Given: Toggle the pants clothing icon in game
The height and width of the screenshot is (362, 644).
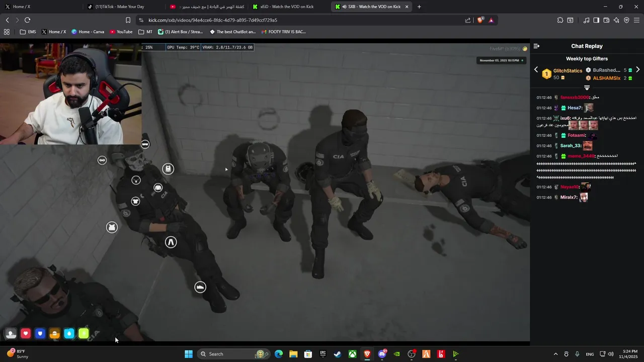Looking at the screenshot, I should (171, 242).
